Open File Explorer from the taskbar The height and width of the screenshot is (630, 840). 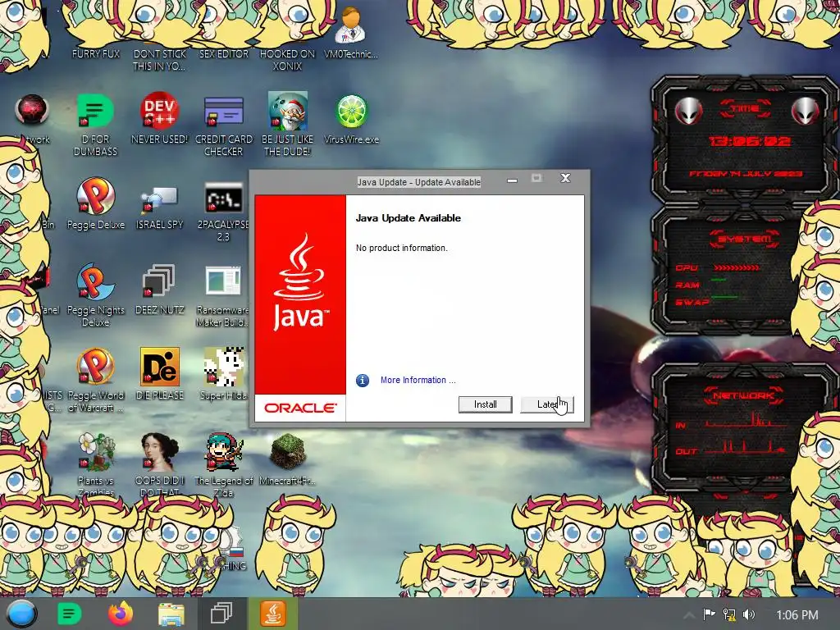(x=171, y=614)
